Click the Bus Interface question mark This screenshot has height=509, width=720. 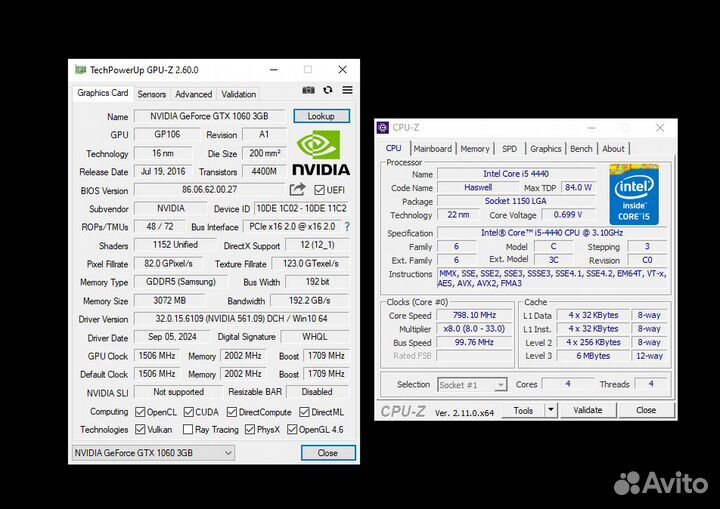point(347,226)
